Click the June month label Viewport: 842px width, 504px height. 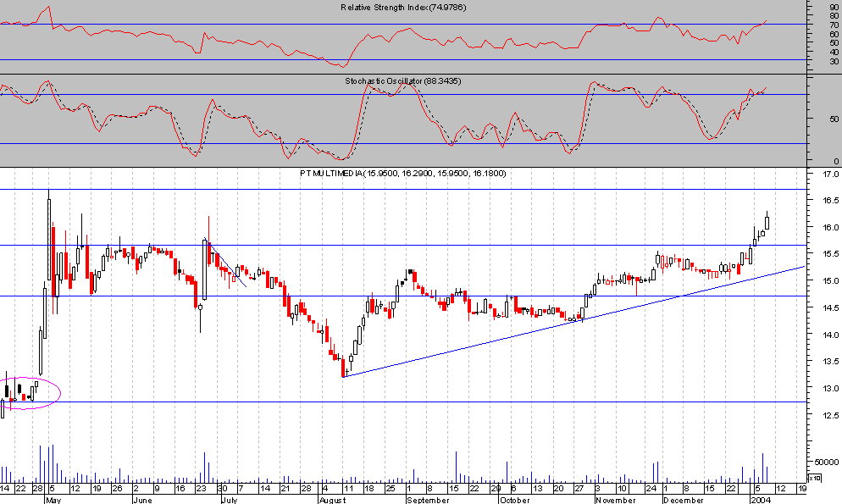pyautogui.click(x=142, y=500)
